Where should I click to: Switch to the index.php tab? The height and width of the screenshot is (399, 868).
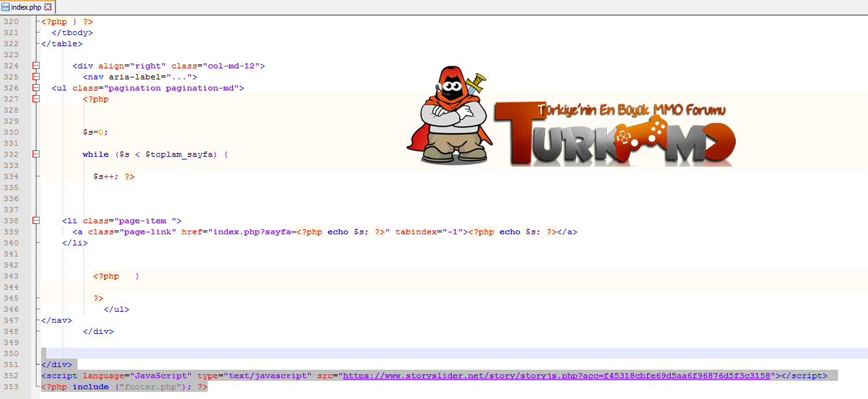(x=27, y=7)
